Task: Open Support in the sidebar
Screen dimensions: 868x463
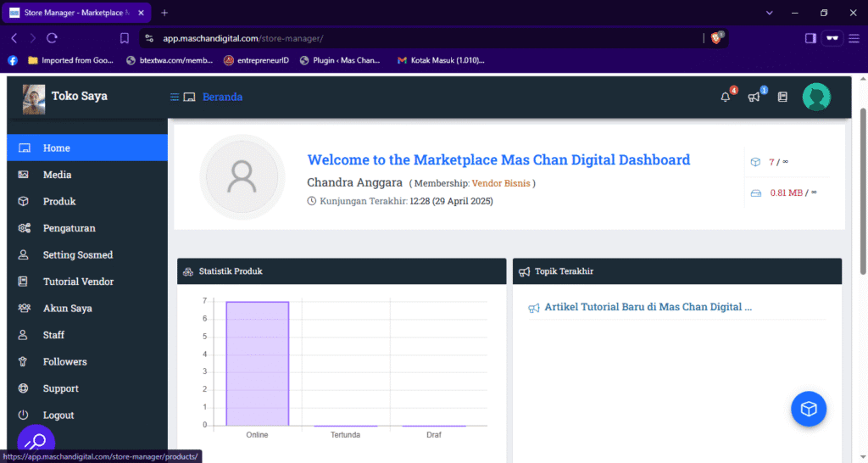Action: 87,388
